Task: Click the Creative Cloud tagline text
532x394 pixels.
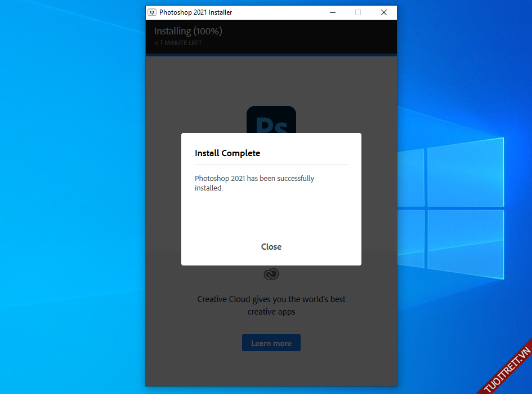Action: (x=271, y=306)
